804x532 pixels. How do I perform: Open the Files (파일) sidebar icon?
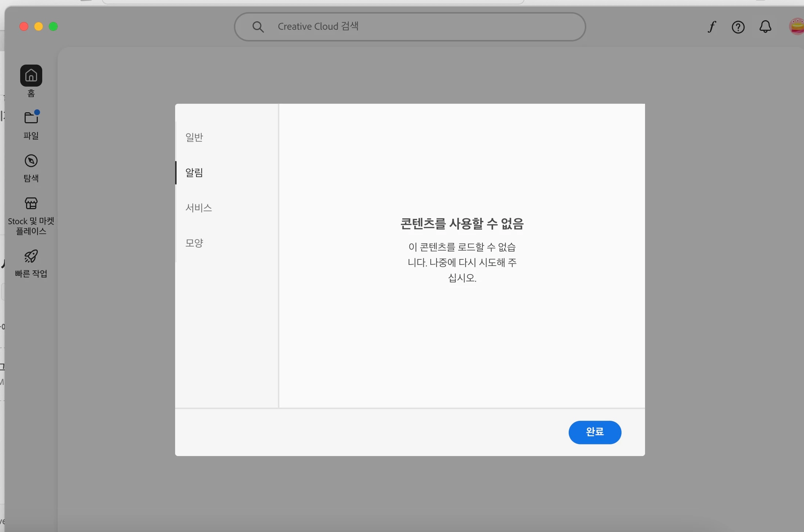point(31,118)
